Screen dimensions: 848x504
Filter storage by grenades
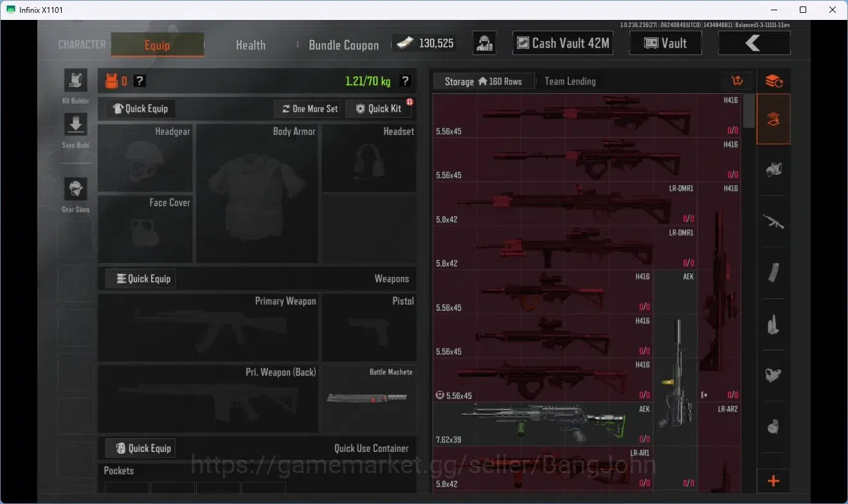tap(773, 426)
